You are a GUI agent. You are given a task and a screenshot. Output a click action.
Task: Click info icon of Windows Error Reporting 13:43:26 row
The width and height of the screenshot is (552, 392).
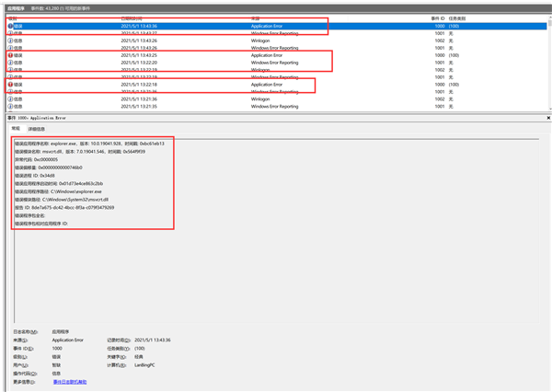[10, 48]
